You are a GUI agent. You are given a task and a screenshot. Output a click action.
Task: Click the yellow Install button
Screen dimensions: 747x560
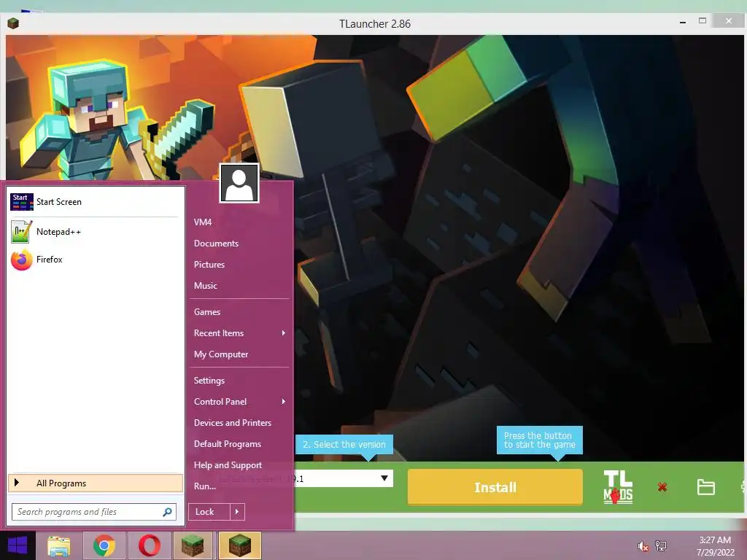pyautogui.click(x=495, y=486)
